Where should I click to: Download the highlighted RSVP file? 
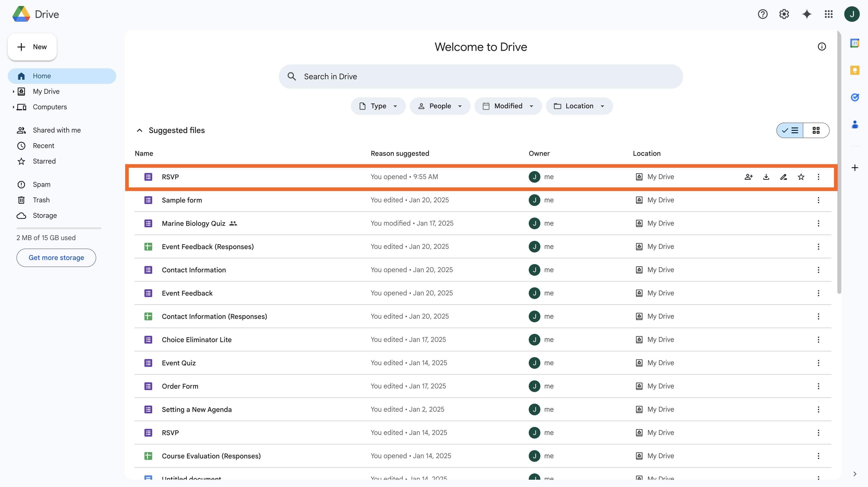766,177
